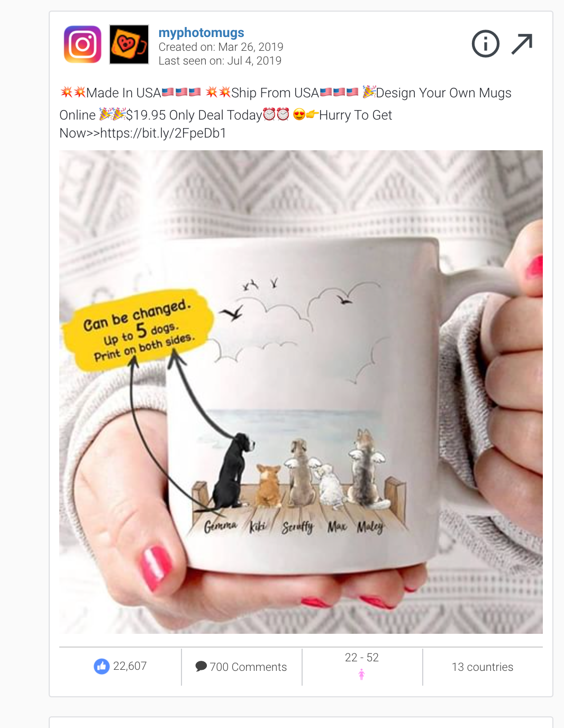
Task: Click the bit.ly/2FpeDb1 link text
Action: [x=163, y=133]
